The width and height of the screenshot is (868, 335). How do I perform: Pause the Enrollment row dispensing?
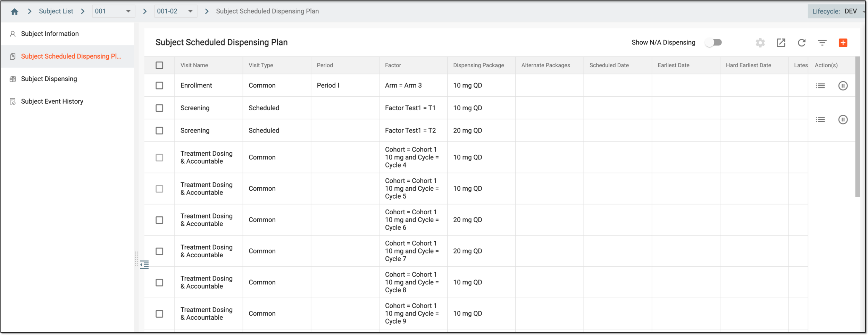[x=843, y=86]
